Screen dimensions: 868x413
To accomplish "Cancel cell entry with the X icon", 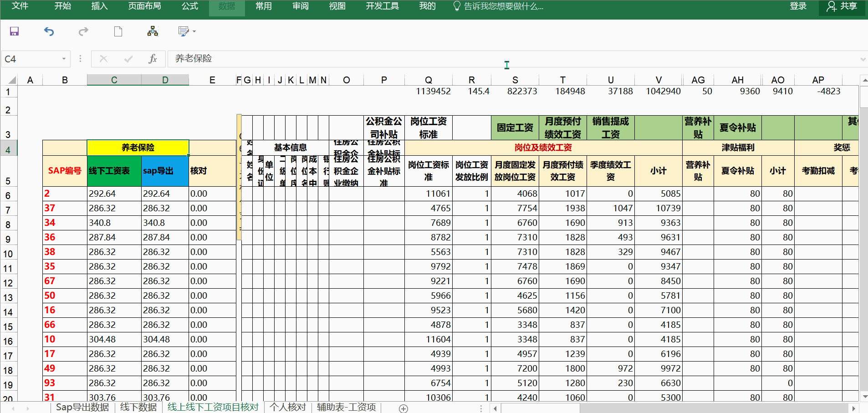I will pyautogui.click(x=103, y=59).
